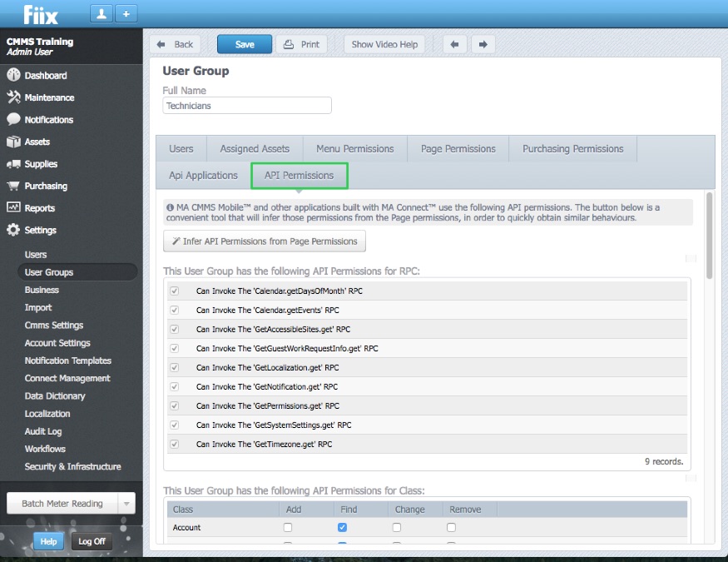
Task: Toggle the 'Calendar.getDaysOfMonth' RPC checkbox
Action: [175, 291]
